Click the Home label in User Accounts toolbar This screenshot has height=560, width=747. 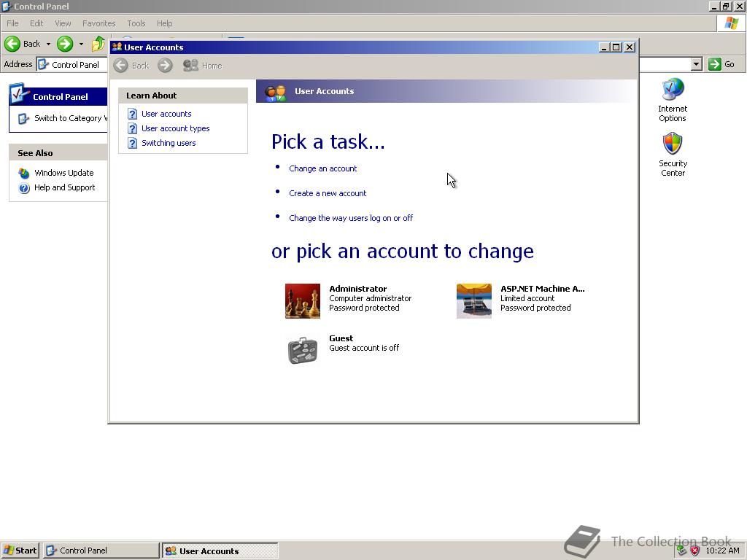pyautogui.click(x=212, y=66)
